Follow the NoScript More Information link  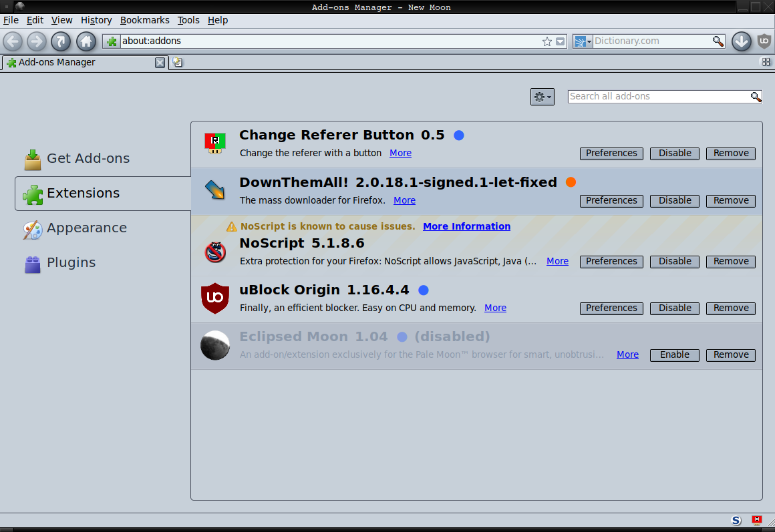coord(466,226)
